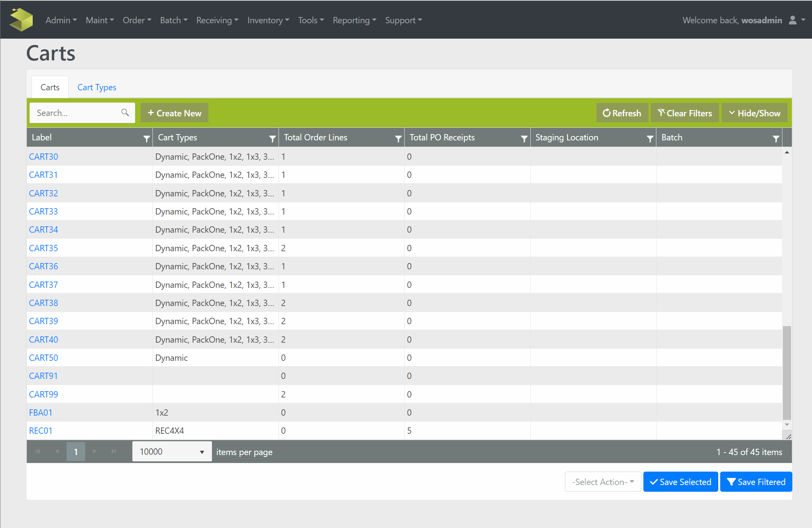Expand the items per page dropdown
The image size is (812, 528).
click(x=172, y=452)
